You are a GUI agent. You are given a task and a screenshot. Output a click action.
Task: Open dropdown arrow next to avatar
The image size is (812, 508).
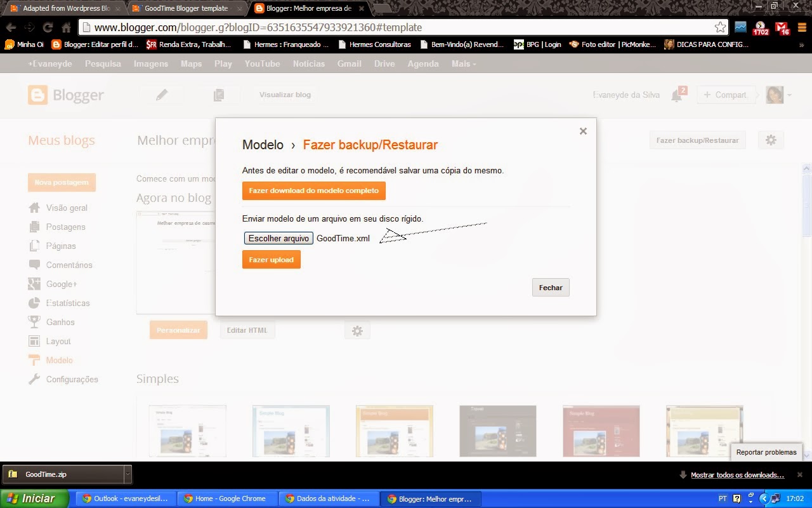[789, 95]
